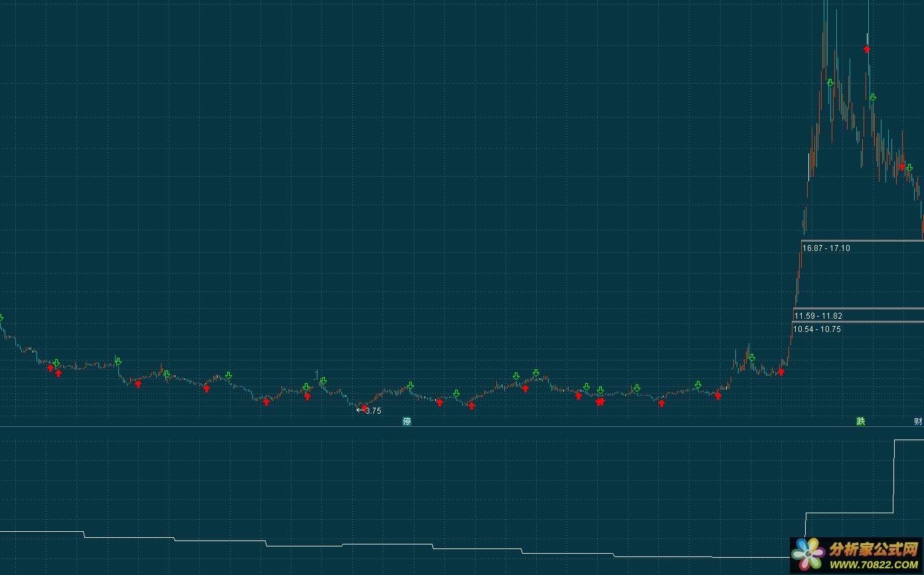Screen dimensions: 924x575
Task: Click the 11.59 - 11.82 gap label
Action: (x=818, y=316)
